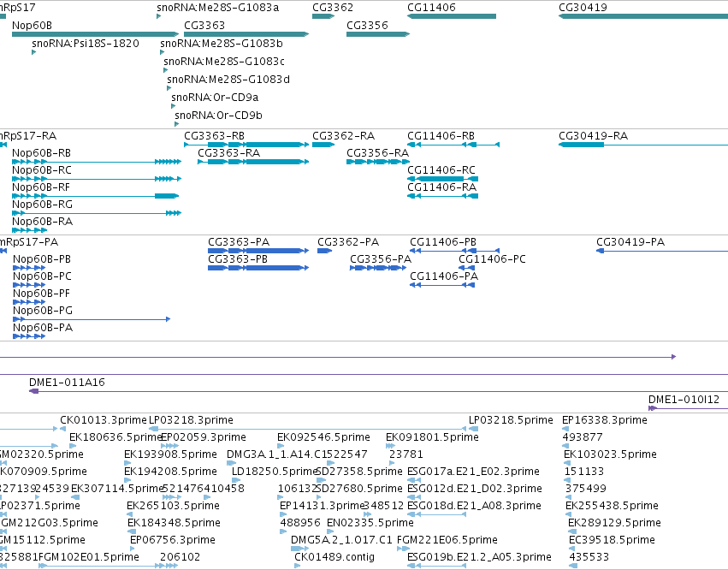Select snoRNA:Me28S-G1083b label
The width and height of the screenshot is (728, 570).
tap(222, 43)
